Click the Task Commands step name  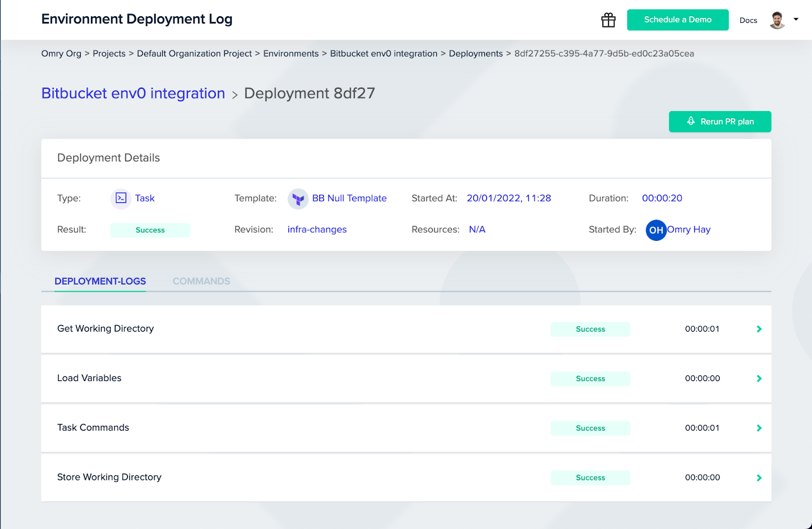coord(93,428)
